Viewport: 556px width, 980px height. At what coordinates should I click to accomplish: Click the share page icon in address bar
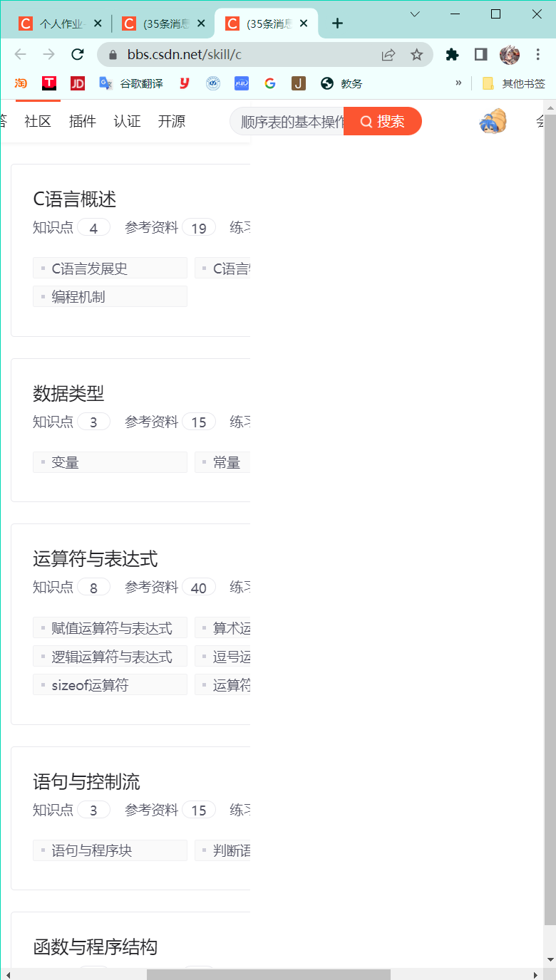pos(388,55)
